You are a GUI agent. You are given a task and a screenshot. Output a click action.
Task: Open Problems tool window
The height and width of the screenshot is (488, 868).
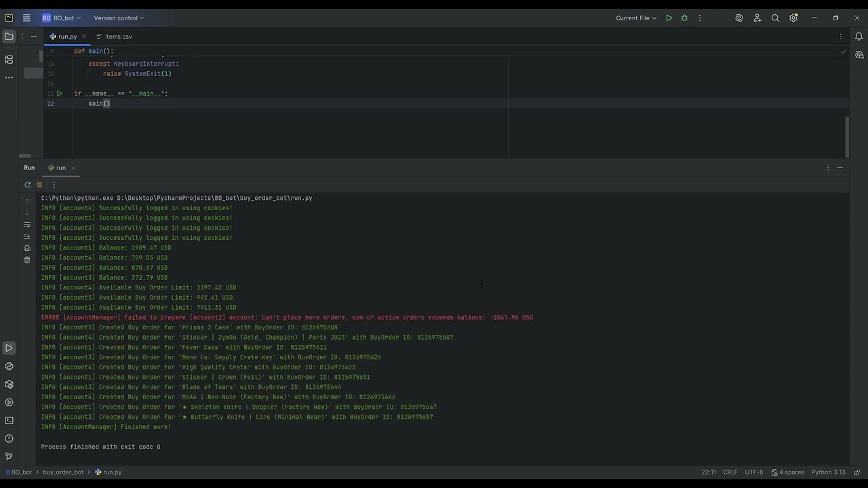(9, 439)
